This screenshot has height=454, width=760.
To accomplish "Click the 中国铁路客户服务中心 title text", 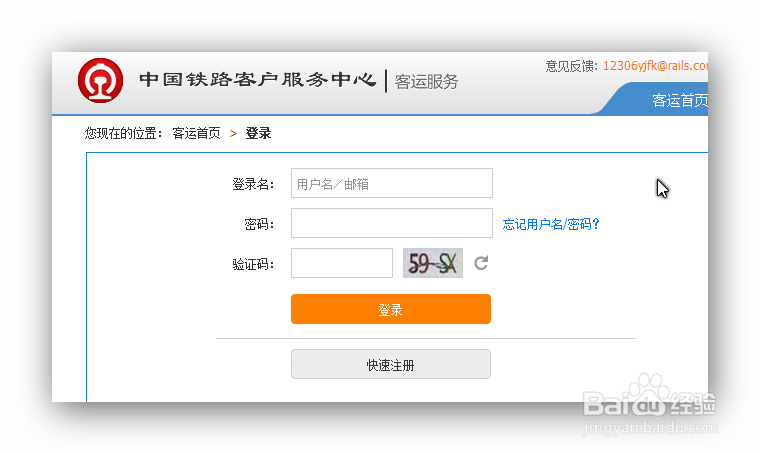I will coord(257,80).
